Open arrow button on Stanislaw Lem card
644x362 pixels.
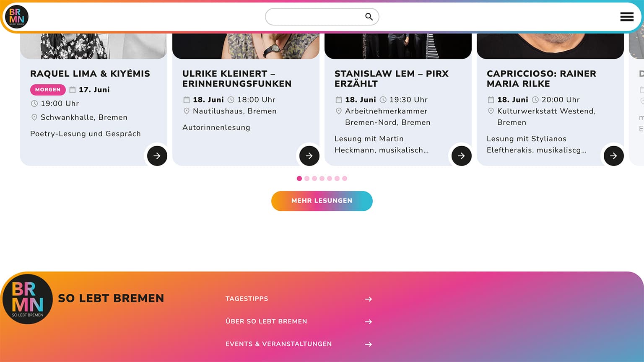point(462,156)
